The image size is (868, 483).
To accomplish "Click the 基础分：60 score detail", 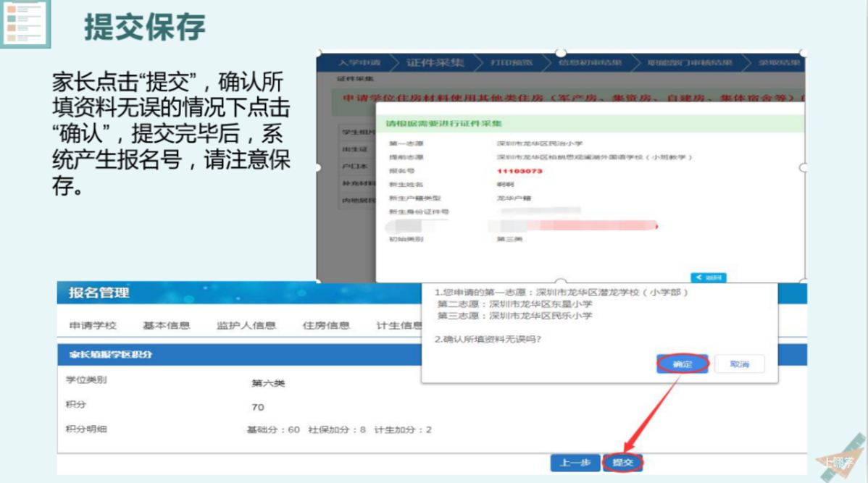I will coord(273,429).
